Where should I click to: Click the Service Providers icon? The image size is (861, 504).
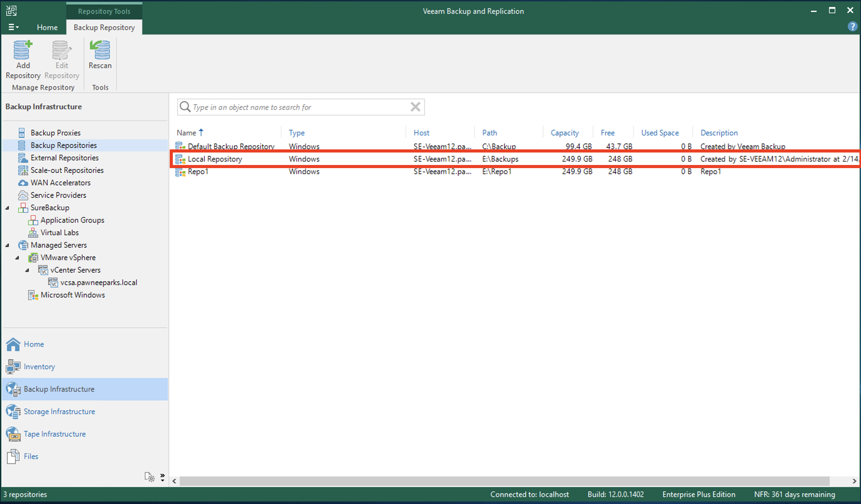pyautogui.click(x=23, y=195)
